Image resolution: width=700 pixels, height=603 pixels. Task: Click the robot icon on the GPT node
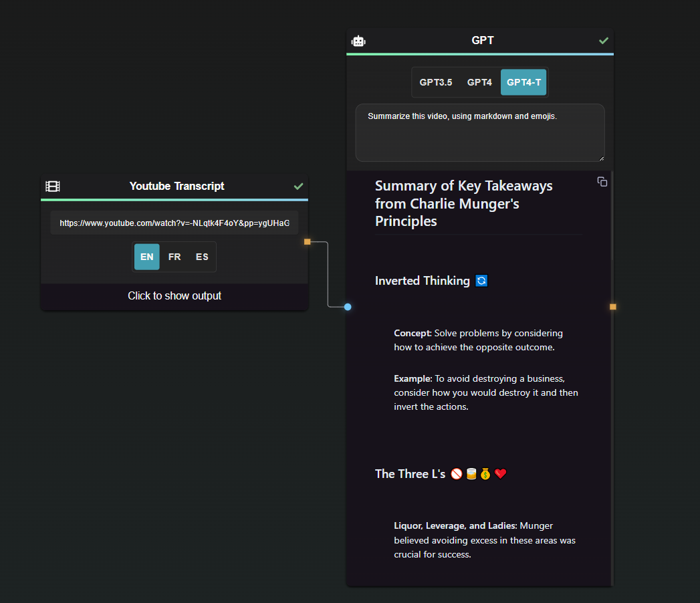coord(358,40)
